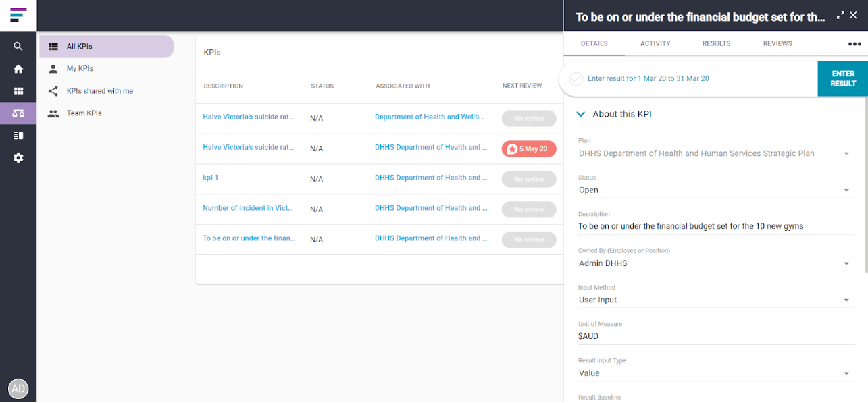
Task: Open Department of Health and Wellb... link
Action: click(x=430, y=117)
